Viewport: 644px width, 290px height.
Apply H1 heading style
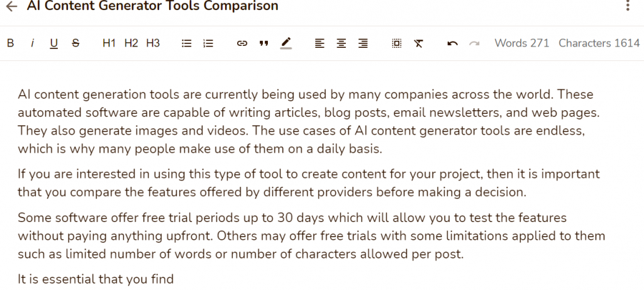109,43
